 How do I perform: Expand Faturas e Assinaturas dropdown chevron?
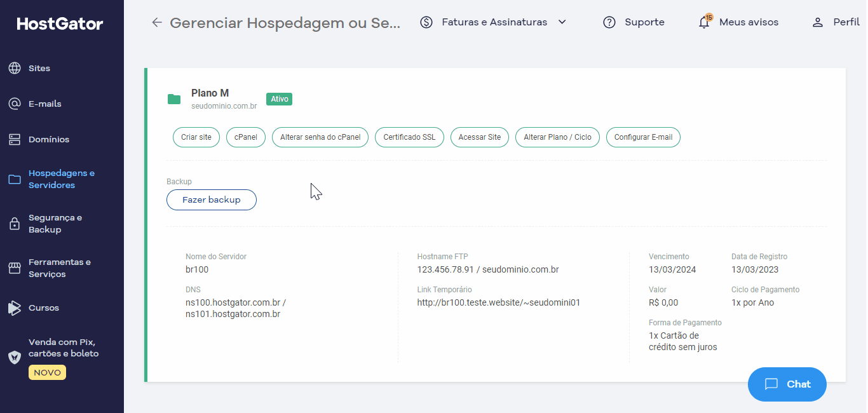(562, 22)
